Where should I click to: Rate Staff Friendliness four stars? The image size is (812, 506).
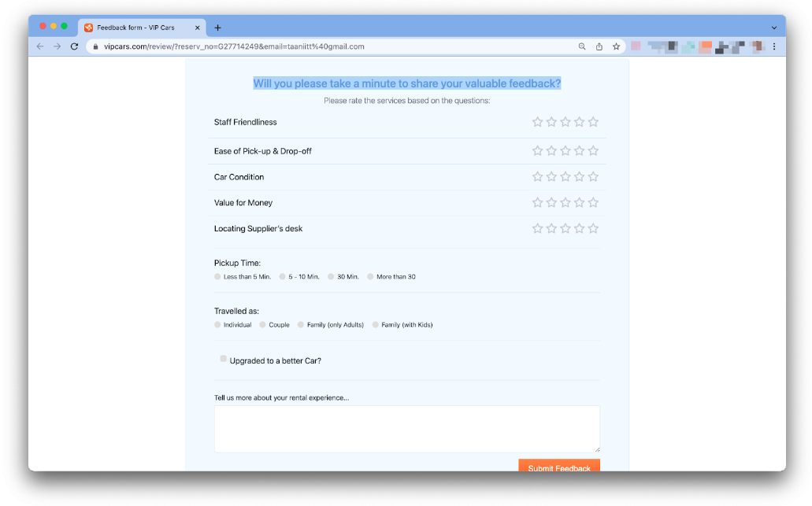(x=579, y=122)
